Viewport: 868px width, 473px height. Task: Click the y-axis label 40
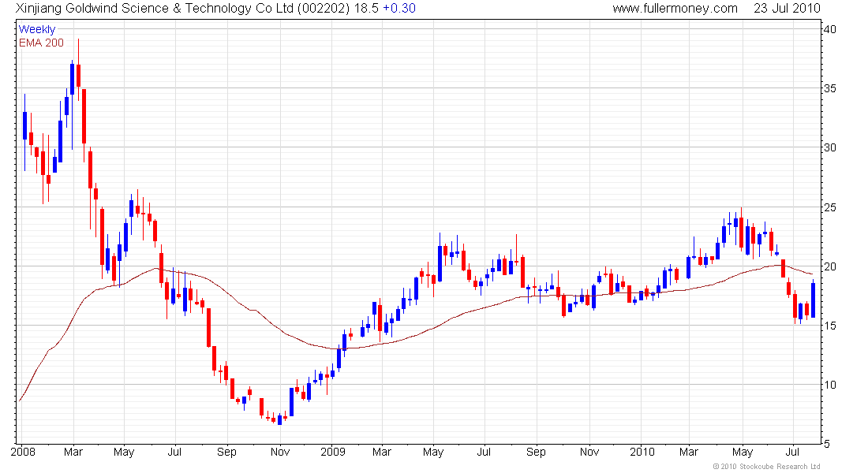(x=829, y=29)
